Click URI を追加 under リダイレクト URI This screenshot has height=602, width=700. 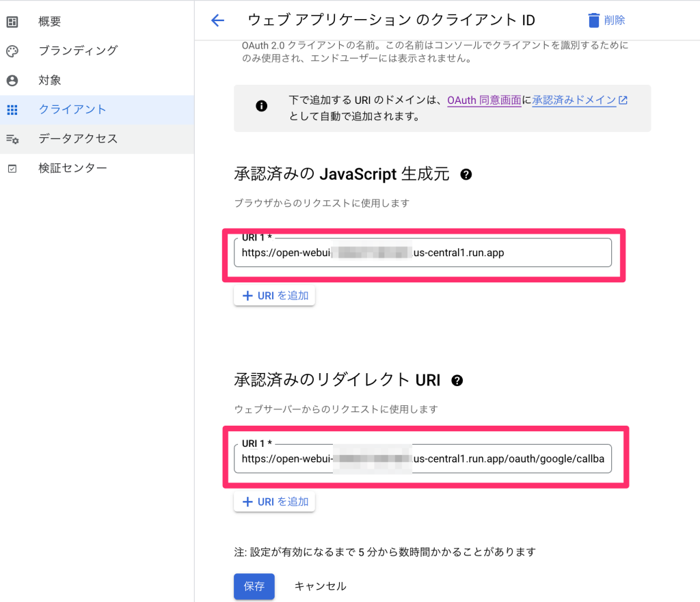[275, 502]
